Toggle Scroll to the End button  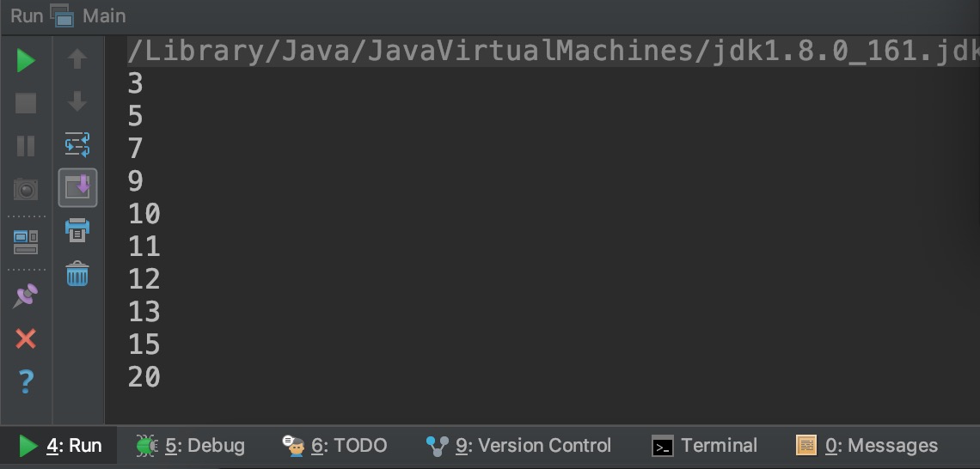point(77,187)
